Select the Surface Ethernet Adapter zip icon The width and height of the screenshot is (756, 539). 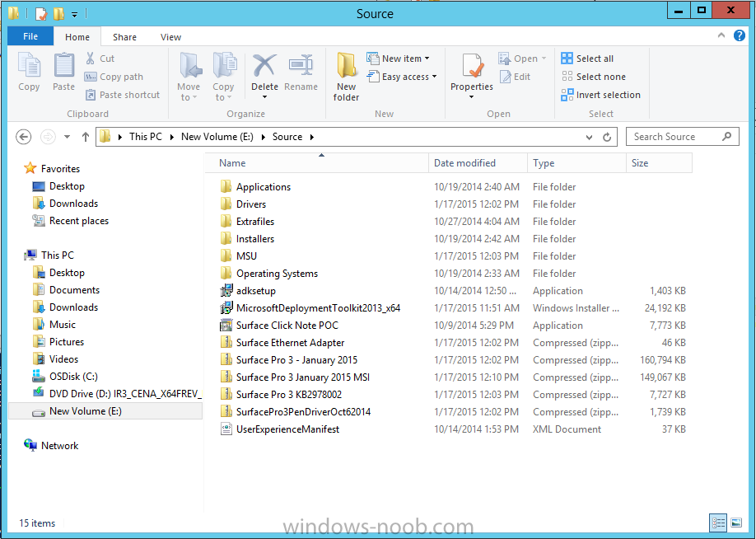point(226,343)
